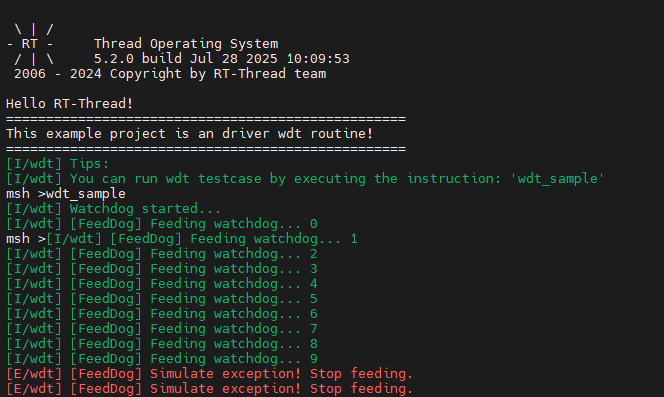Viewport: 664px width, 397px height.
Task: Click the msh prompt before 'Feeding watchdog... 1'
Action: (x=26, y=239)
